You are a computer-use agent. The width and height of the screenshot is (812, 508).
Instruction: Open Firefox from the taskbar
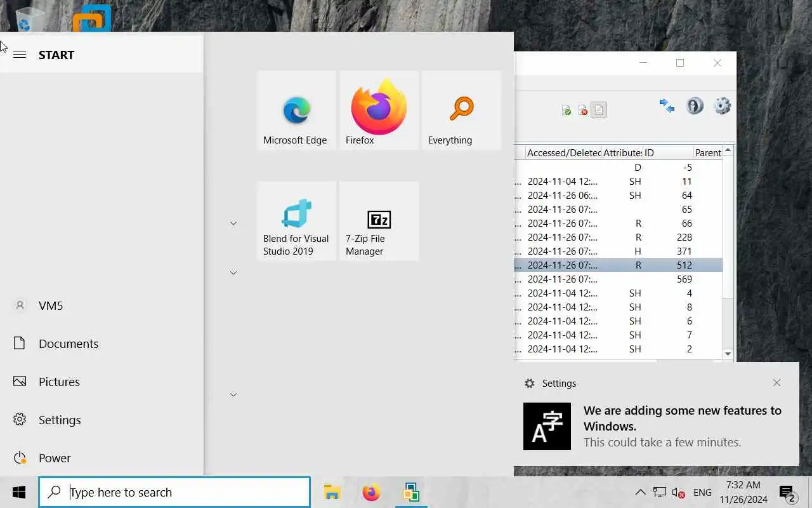371,492
